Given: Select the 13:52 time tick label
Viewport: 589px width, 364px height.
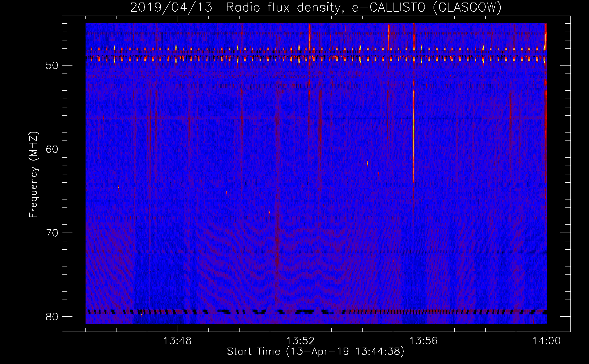Looking at the screenshot, I should point(301,341).
